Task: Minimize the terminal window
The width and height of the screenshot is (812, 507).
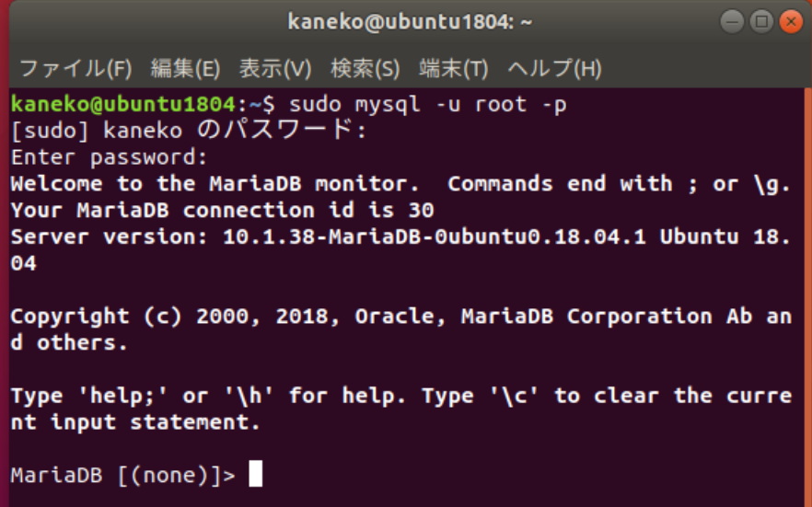Action: pyautogui.click(x=732, y=22)
